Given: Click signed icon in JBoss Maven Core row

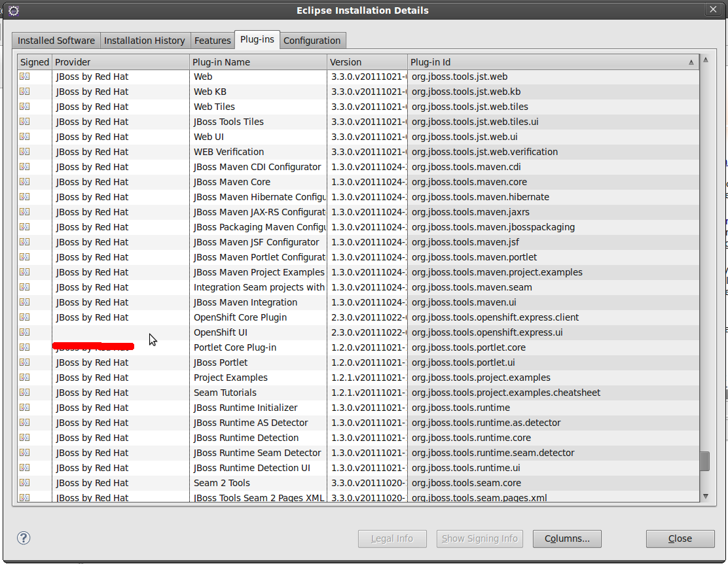Looking at the screenshot, I should (x=25, y=181).
